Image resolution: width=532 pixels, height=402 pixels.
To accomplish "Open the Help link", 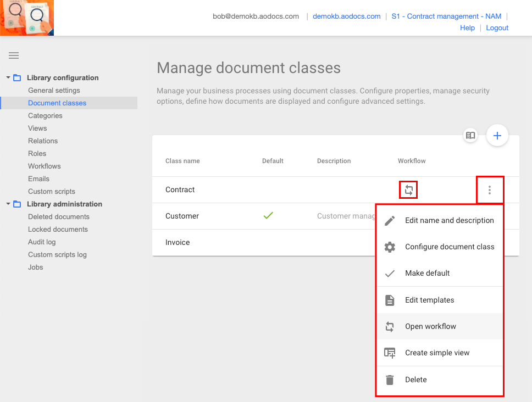I will (x=467, y=28).
